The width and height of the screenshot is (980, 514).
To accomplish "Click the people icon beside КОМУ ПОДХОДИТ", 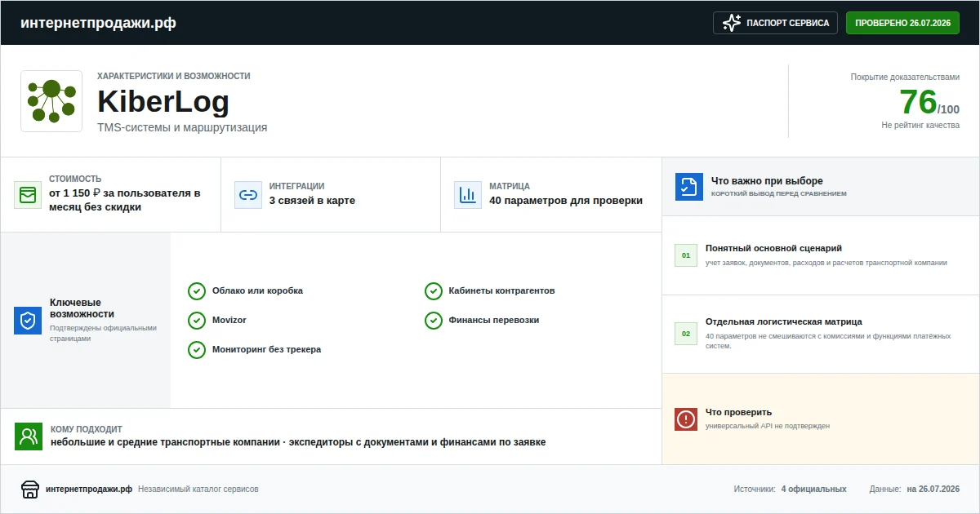I will coord(29,436).
